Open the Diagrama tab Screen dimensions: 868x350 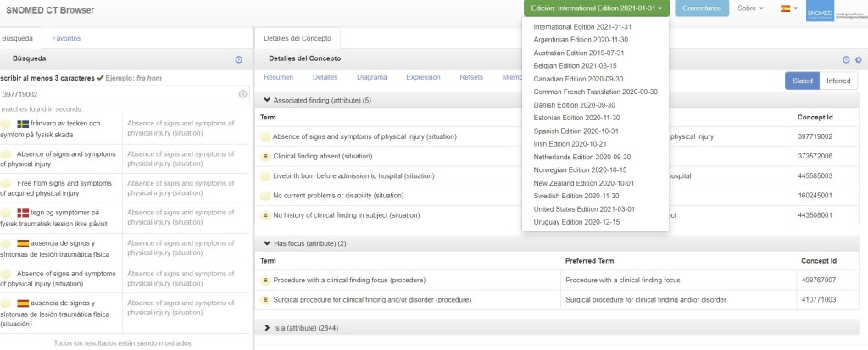[x=371, y=76]
